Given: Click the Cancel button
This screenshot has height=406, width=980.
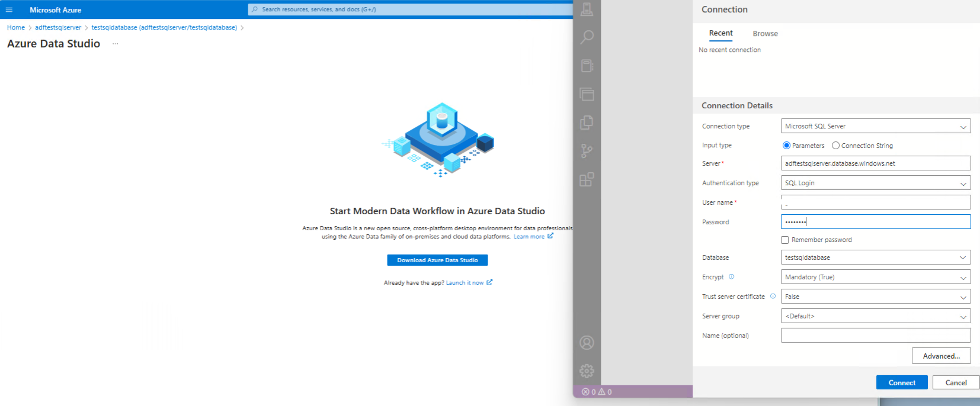Looking at the screenshot, I should point(956,382).
